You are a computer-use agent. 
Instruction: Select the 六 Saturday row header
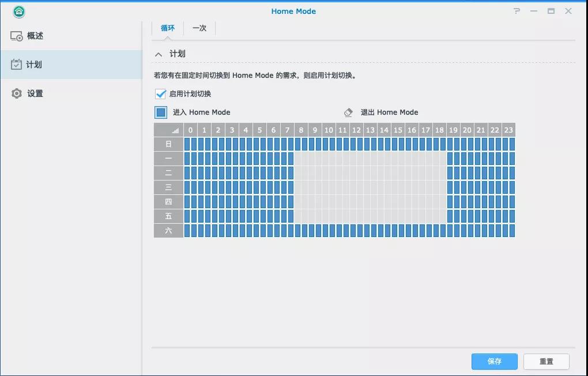168,231
